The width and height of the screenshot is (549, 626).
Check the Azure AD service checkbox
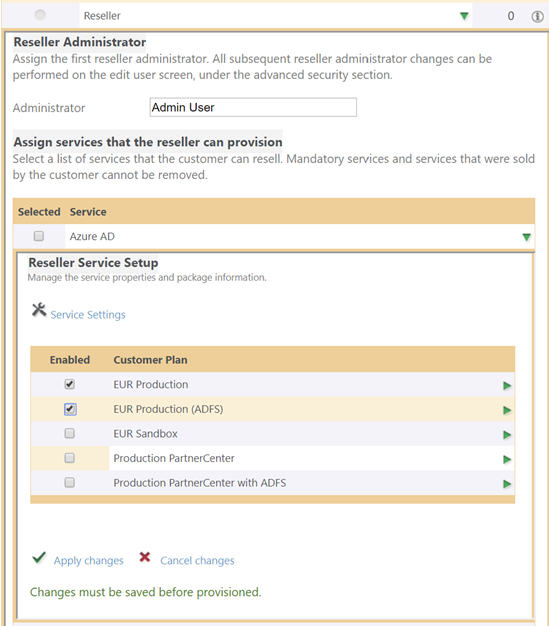(39, 236)
